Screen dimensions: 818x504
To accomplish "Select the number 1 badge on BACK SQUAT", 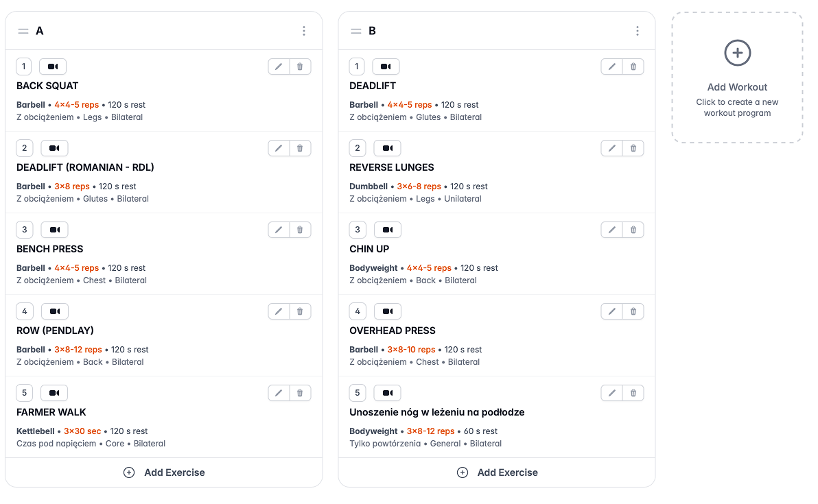I will [x=23, y=67].
